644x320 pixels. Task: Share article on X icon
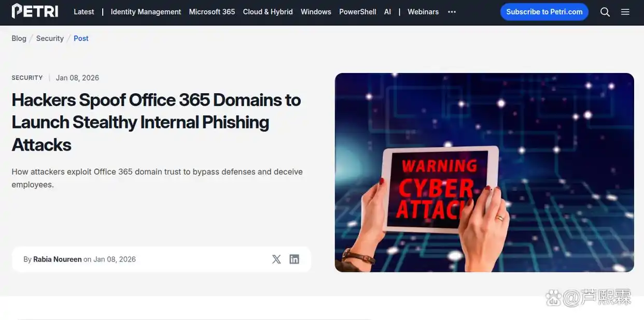point(276,259)
